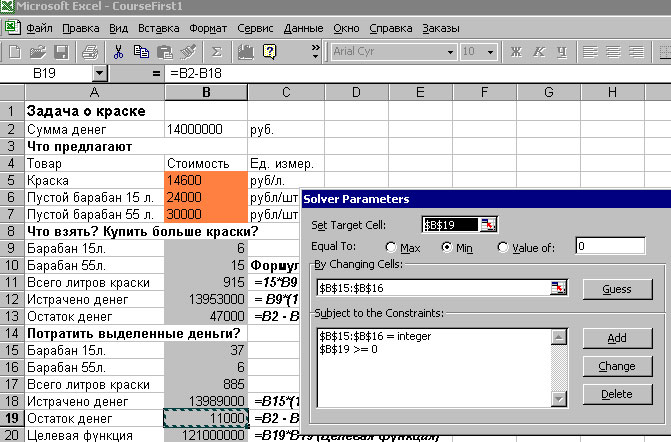
Task: Select the Max radio button
Action: coord(392,246)
